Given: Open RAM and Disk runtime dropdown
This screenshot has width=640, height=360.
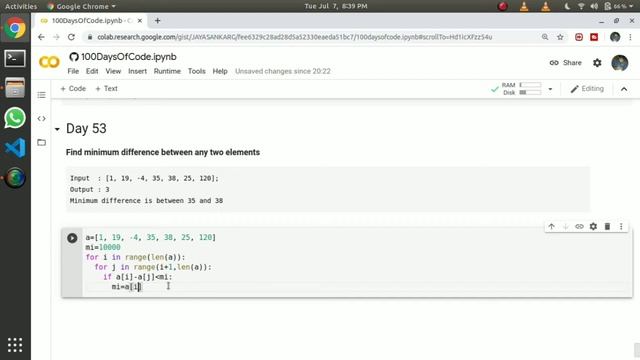Looking at the screenshot, I should pyautogui.click(x=550, y=89).
